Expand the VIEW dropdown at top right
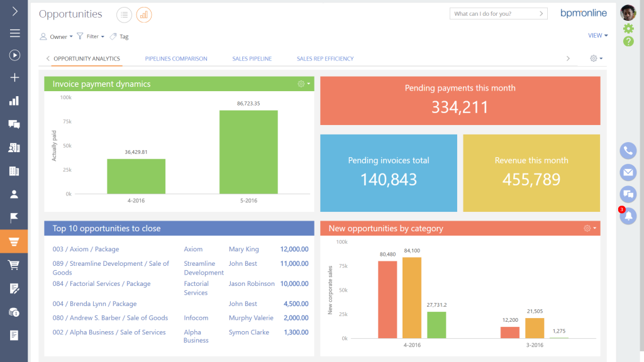Screen dimensions: 644x362 click(x=597, y=36)
